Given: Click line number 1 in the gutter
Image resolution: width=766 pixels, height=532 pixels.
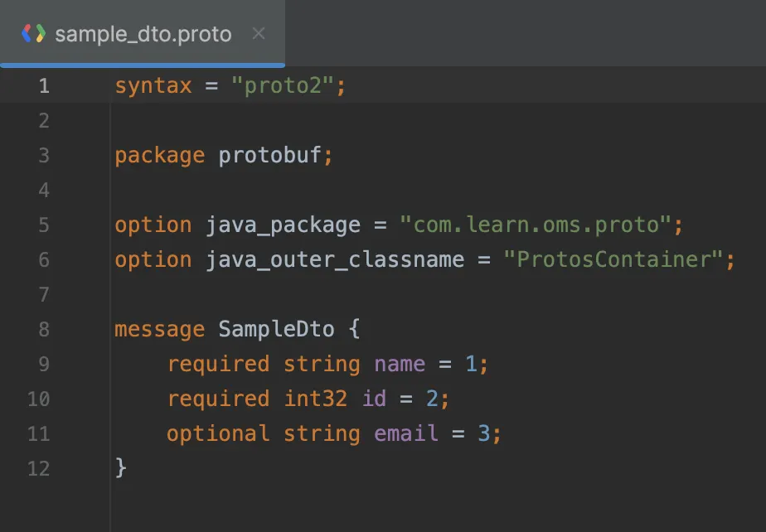Looking at the screenshot, I should pos(44,85).
